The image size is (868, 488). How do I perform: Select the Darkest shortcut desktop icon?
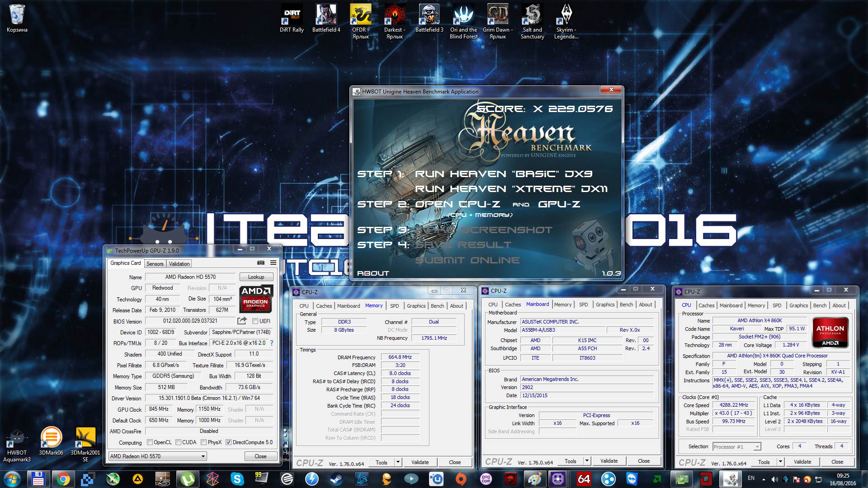(395, 22)
